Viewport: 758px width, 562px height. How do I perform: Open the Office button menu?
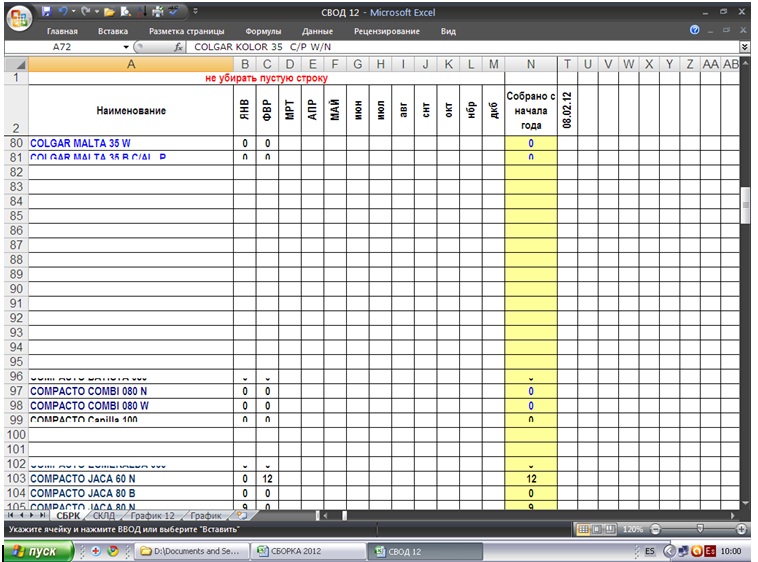19,18
